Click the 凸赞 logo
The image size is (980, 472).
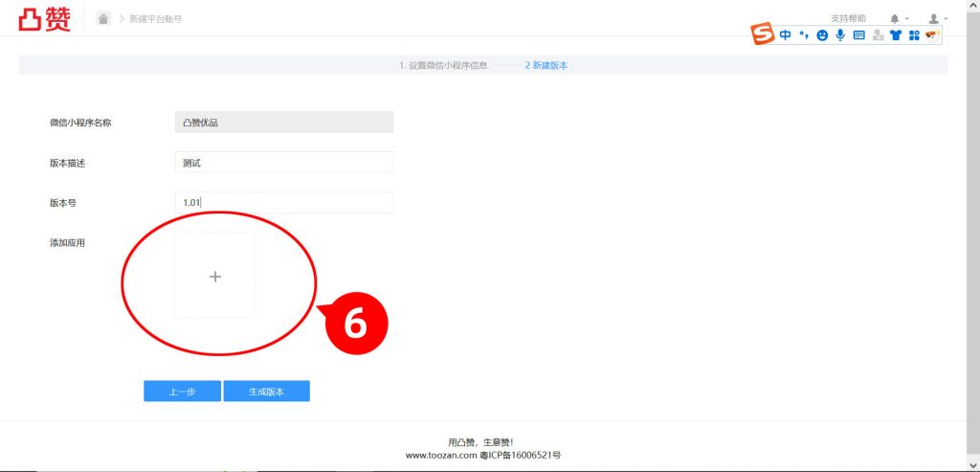[44, 19]
